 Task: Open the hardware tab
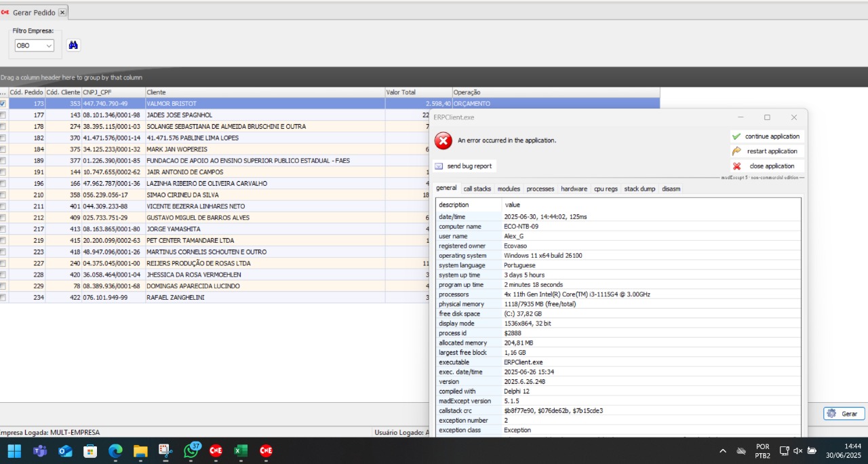574,189
